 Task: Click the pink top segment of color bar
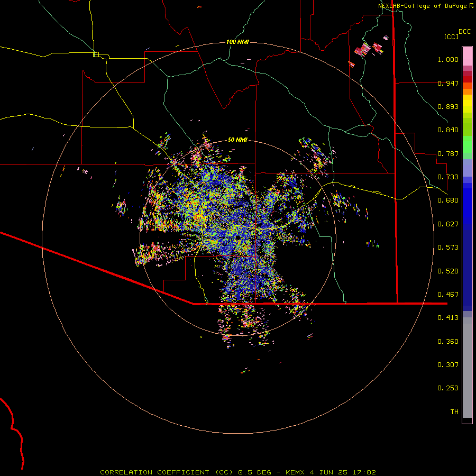click(x=467, y=57)
